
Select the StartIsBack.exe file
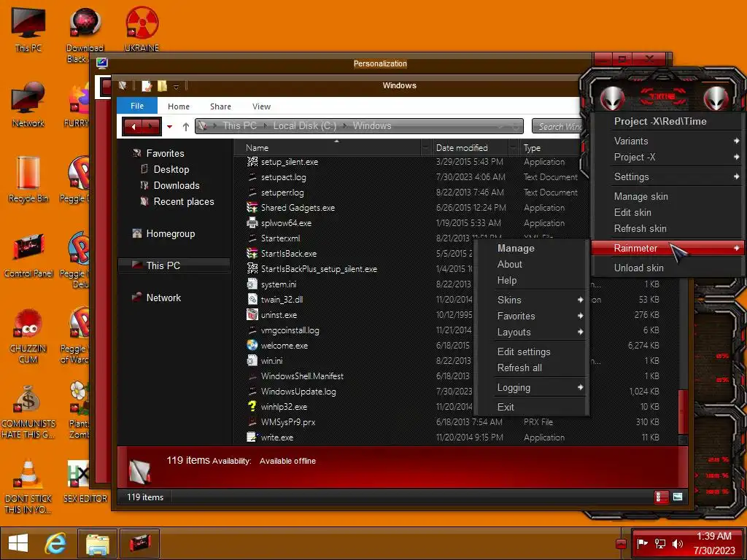tap(288, 254)
